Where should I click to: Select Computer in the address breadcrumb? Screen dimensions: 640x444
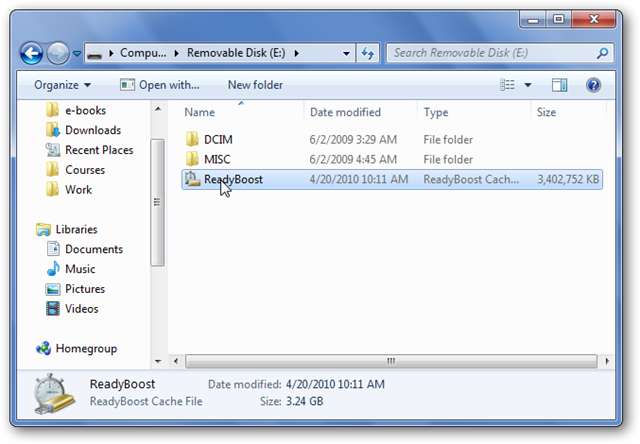pyautogui.click(x=143, y=53)
